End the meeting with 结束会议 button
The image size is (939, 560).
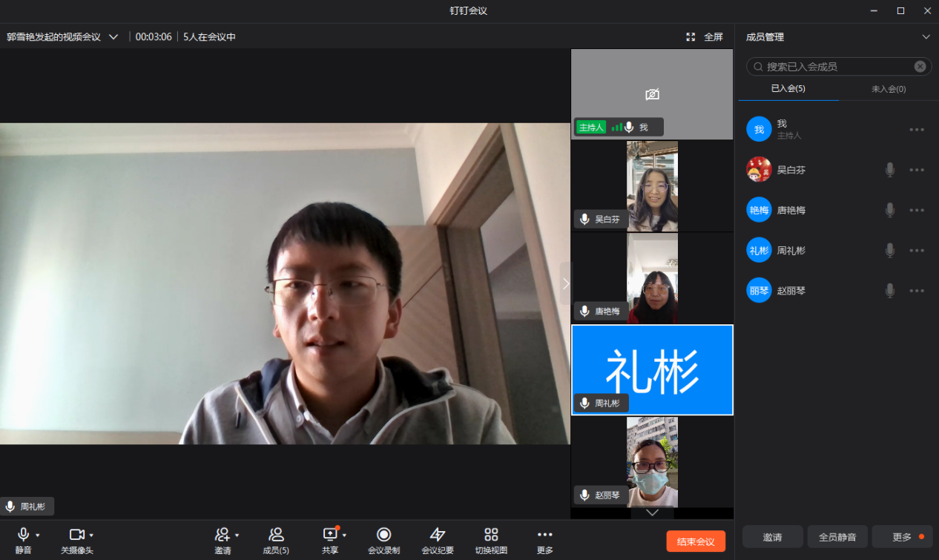coord(696,541)
